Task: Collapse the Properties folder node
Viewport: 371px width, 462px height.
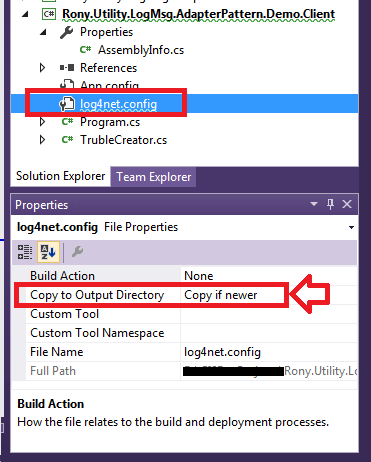Action: 43,32
